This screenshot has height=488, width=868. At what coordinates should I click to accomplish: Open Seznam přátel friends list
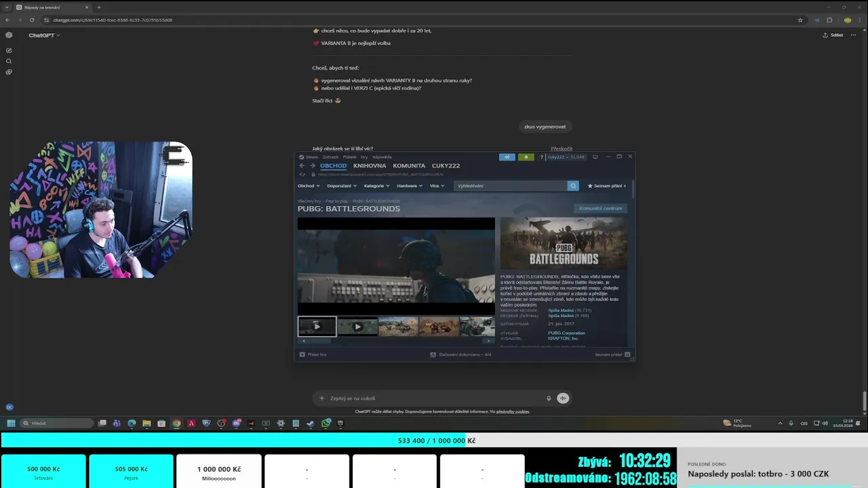click(612, 354)
